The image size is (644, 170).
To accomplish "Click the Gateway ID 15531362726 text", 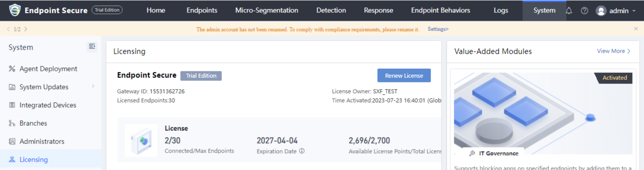I will coord(151,91).
